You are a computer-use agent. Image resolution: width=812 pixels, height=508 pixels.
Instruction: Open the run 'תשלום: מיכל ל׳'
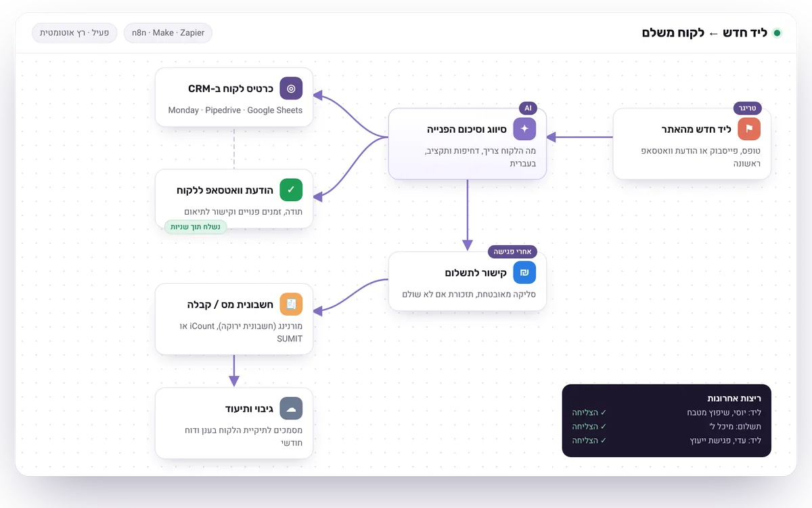(735, 427)
